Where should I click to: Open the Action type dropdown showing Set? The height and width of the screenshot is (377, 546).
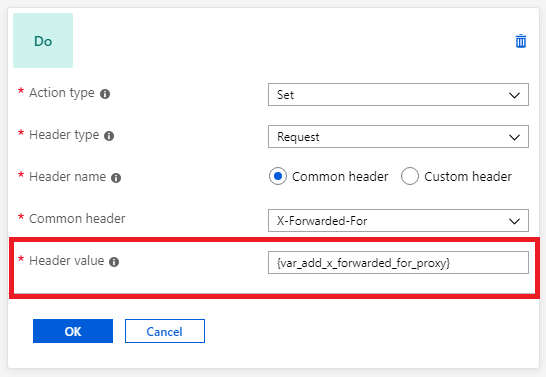click(398, 94)
